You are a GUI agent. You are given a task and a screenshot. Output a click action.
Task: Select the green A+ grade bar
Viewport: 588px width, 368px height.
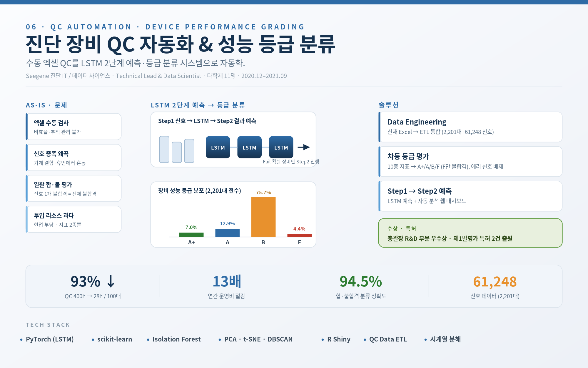click(x=191, y=235)
